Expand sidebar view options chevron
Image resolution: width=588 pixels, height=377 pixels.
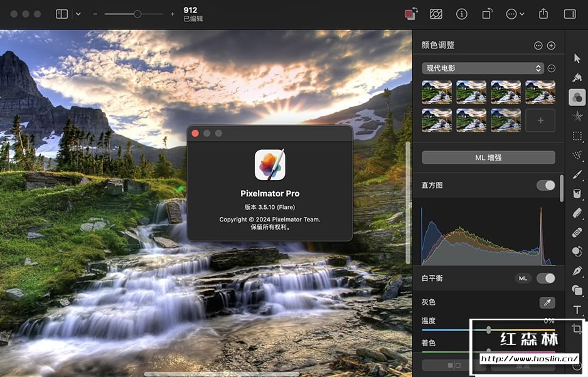pyautogui.click(x=78, y=14)
